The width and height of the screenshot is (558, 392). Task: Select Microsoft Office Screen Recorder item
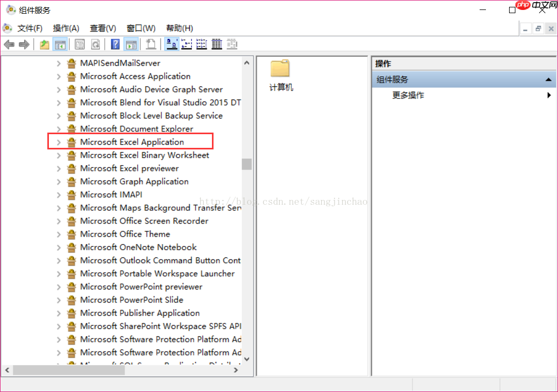coord(144,221)
